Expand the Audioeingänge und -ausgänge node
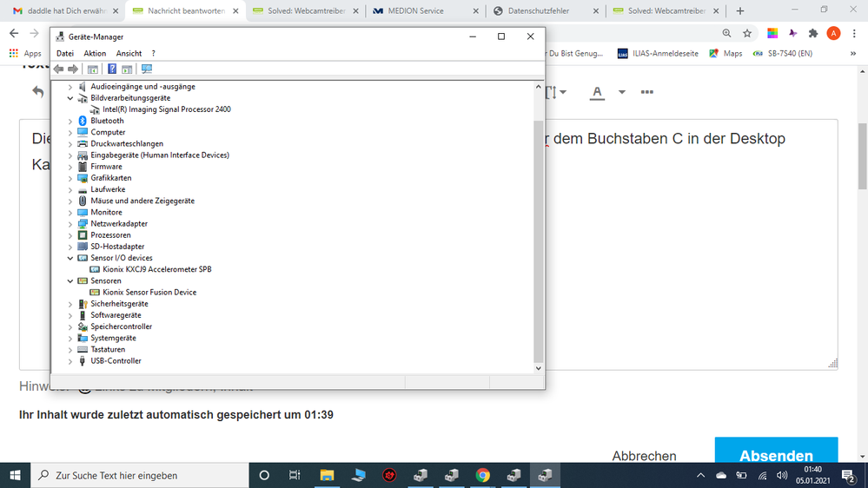 (x=70, y=87)
